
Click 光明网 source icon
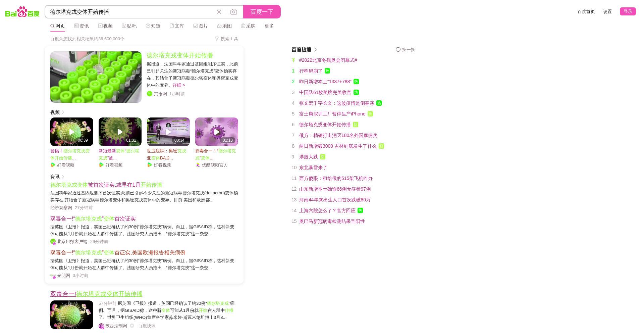pos(53,276)
